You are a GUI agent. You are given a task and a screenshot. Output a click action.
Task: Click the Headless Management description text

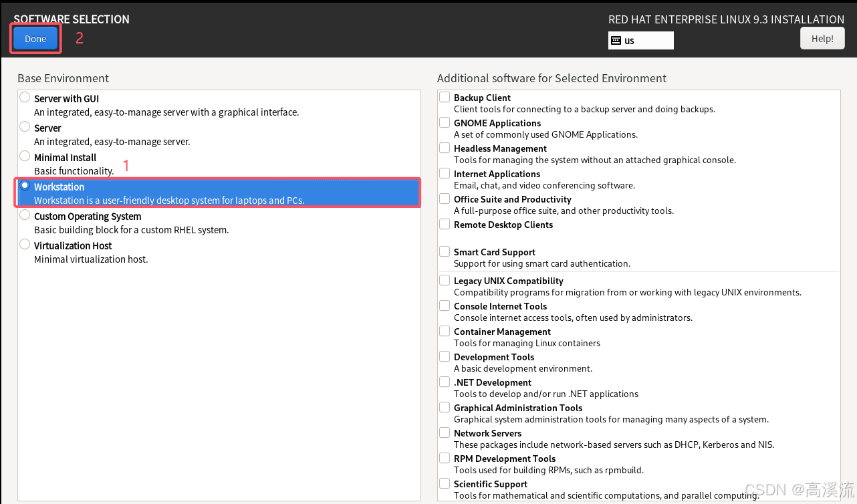click(x=595, y=160)
